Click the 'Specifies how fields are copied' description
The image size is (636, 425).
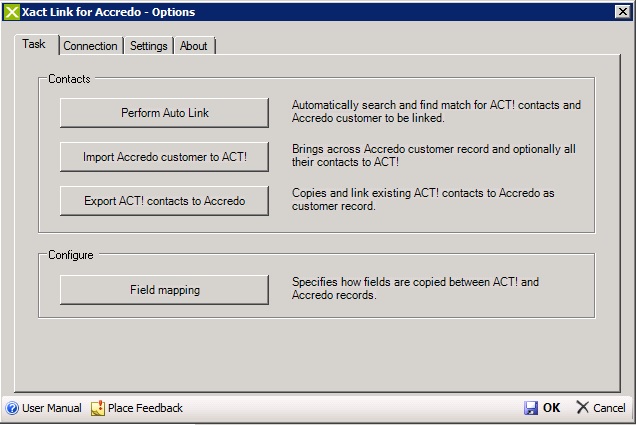point(415,288)
